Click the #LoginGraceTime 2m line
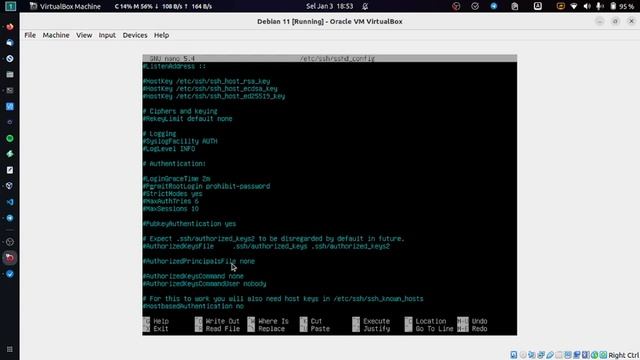640x360 pixels. pyautogui.click(x=176, y=179)
